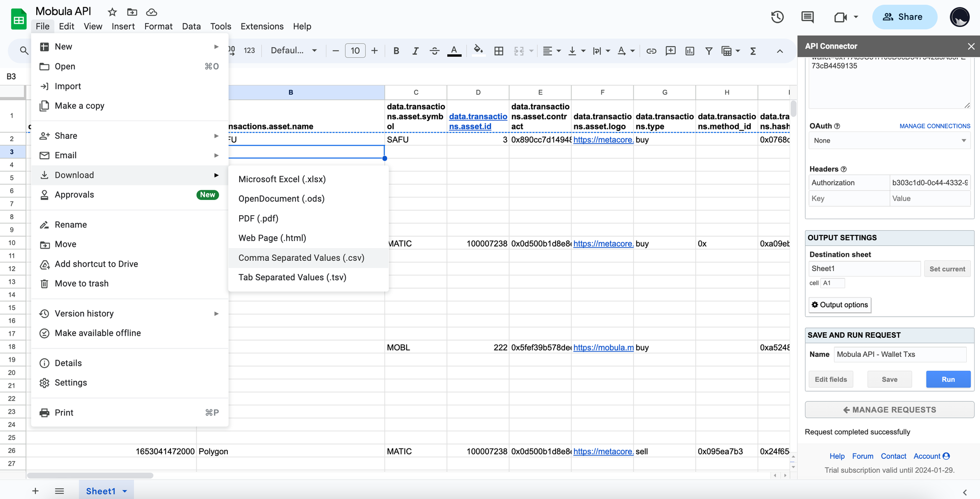Close the API Connector sidebar

(x=971, y=46)
